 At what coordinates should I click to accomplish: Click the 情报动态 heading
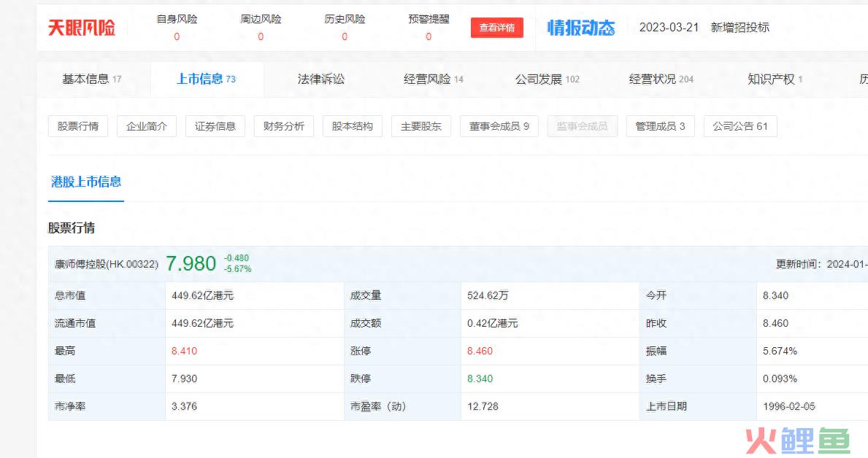pos(581,28)
